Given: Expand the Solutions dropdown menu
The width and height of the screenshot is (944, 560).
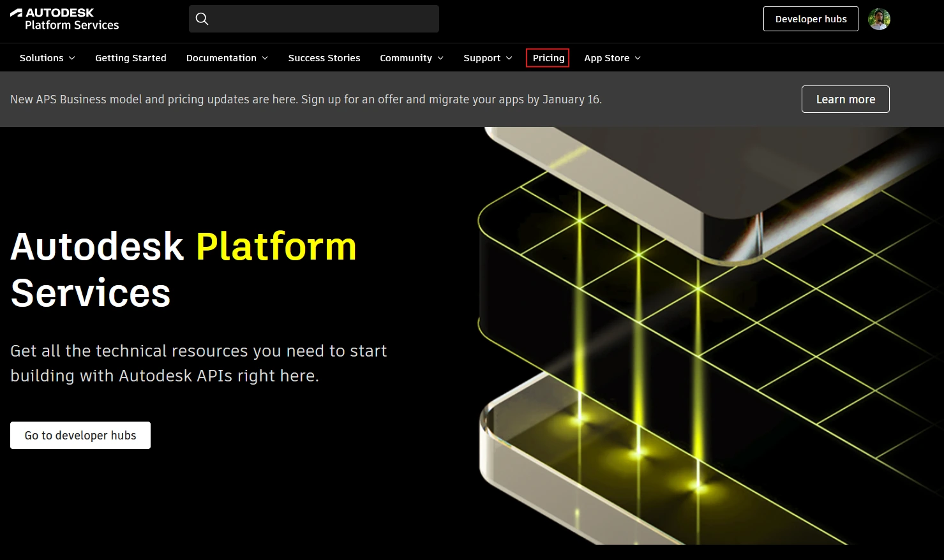Looking at the screenshot, I should (47, 58).
